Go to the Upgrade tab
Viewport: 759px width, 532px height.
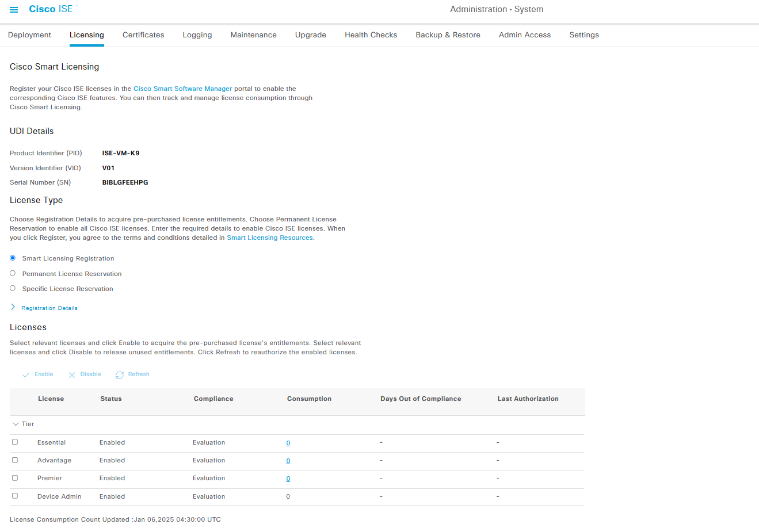coord(311,35)
